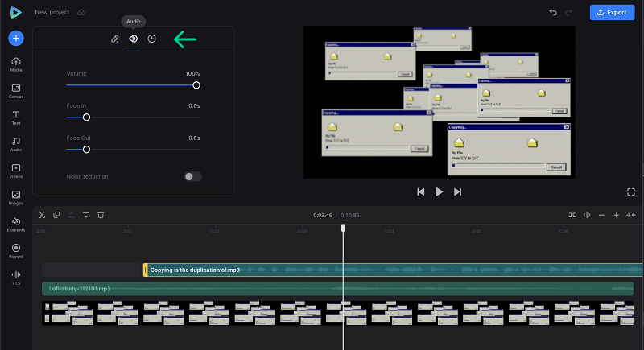Open the Canvas sidebar panel
This screenshot has width=644, height=350.
tap(16, 91)
